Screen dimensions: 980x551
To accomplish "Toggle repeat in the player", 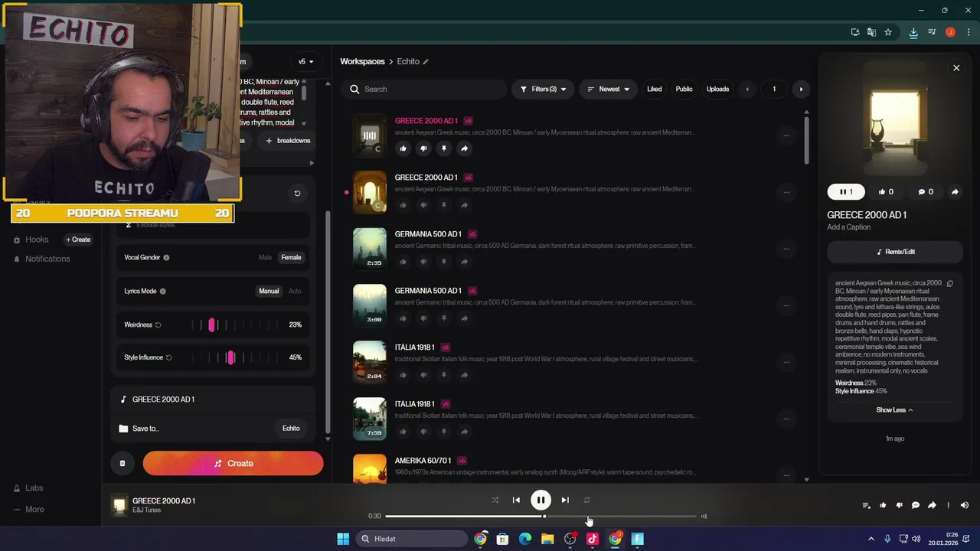I will (586, 500).
